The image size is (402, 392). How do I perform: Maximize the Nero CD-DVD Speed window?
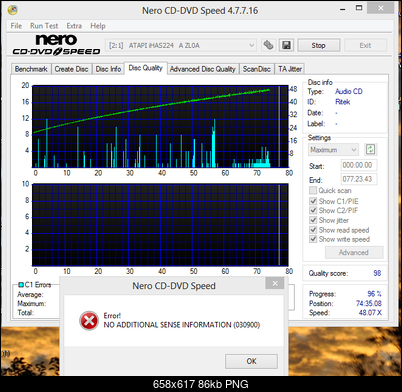tap(359, 8)
